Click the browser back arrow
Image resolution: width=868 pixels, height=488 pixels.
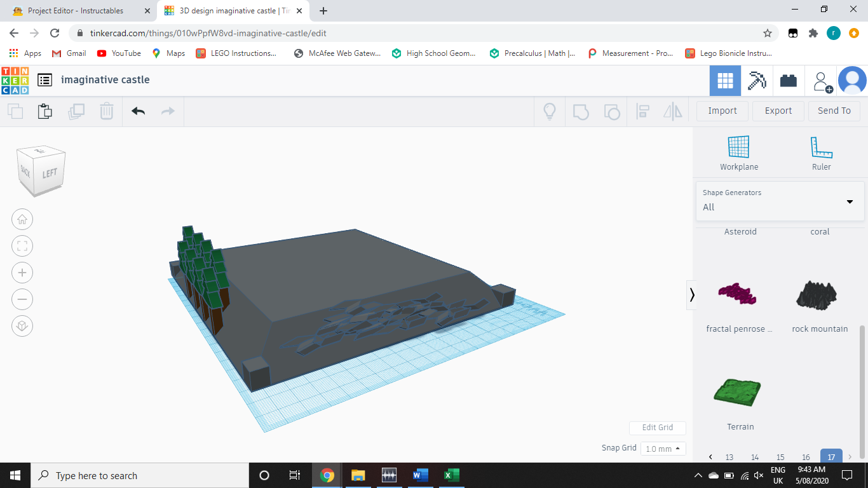[x=14, y=33]
